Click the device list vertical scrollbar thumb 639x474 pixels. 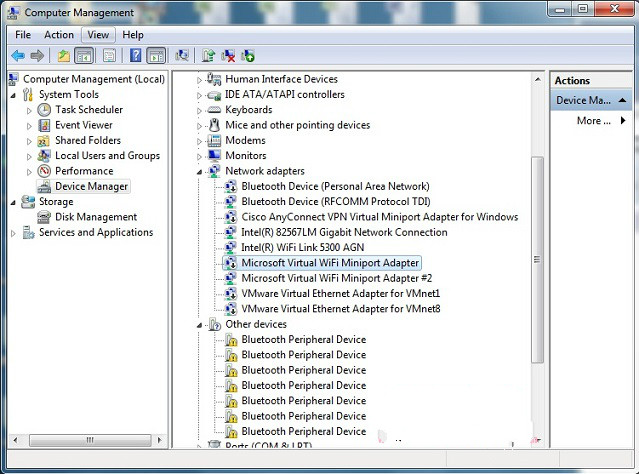[537, 260]
